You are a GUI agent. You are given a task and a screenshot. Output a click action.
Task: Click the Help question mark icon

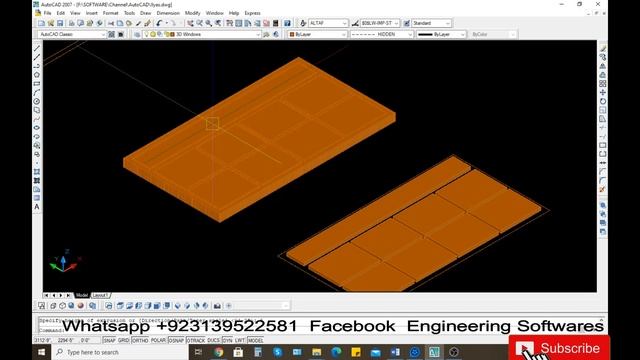click(287, 23)
